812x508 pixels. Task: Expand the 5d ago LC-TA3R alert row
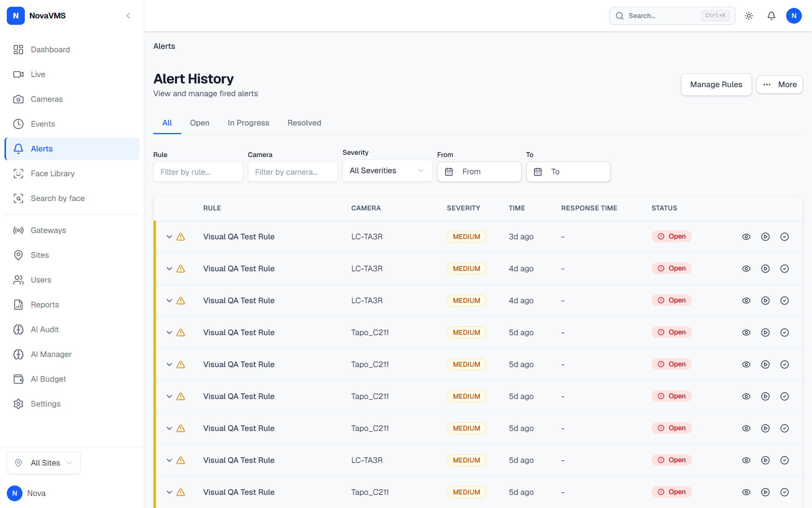click(x=169, y=460)
